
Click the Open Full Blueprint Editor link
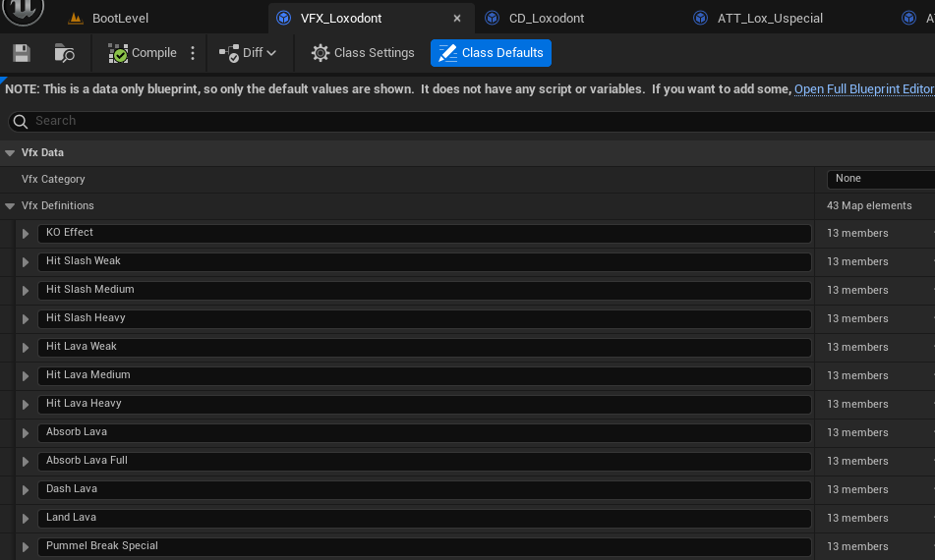[x=864, y=88]
